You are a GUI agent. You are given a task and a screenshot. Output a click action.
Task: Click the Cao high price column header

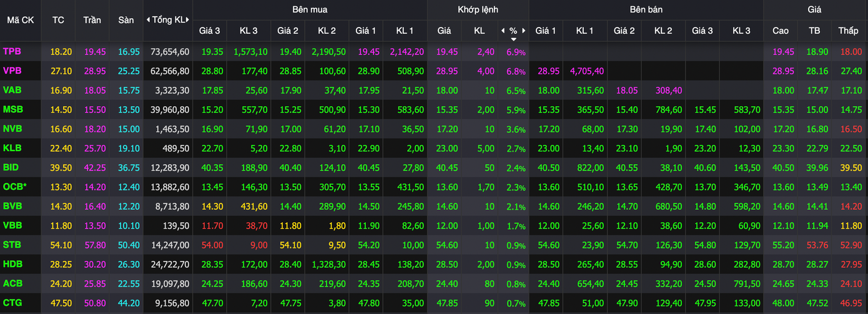point(781,31)
